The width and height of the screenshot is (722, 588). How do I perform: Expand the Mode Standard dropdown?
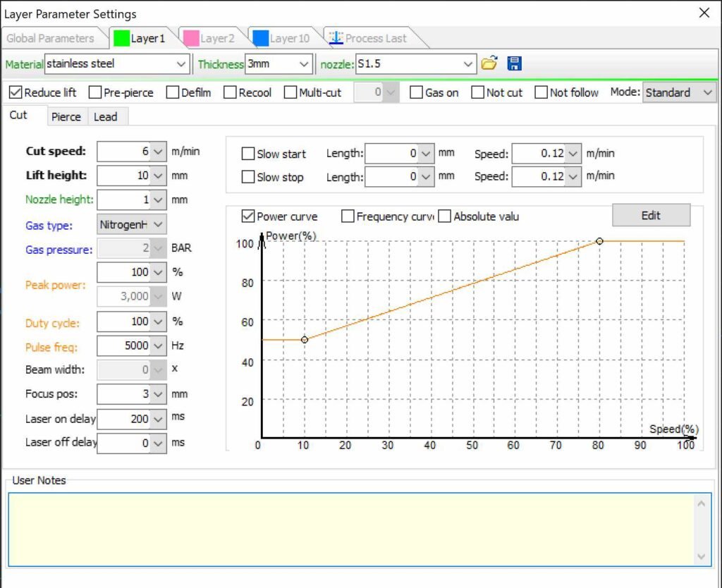708,92
